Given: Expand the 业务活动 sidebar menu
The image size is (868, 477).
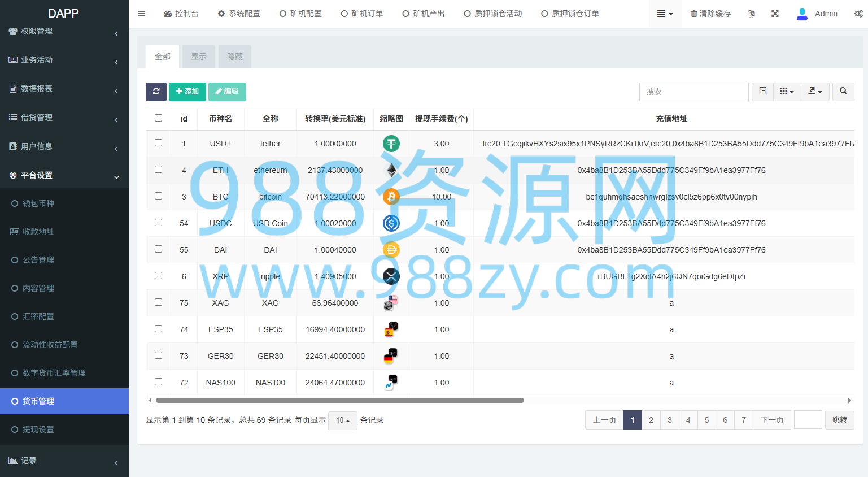Looking at the screenshot, I should pyautogui.click(x=64, y=60).
